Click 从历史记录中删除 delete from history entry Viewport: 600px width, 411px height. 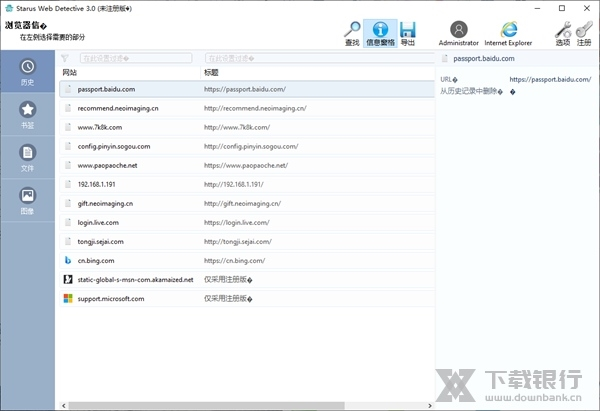coord(471,91)
